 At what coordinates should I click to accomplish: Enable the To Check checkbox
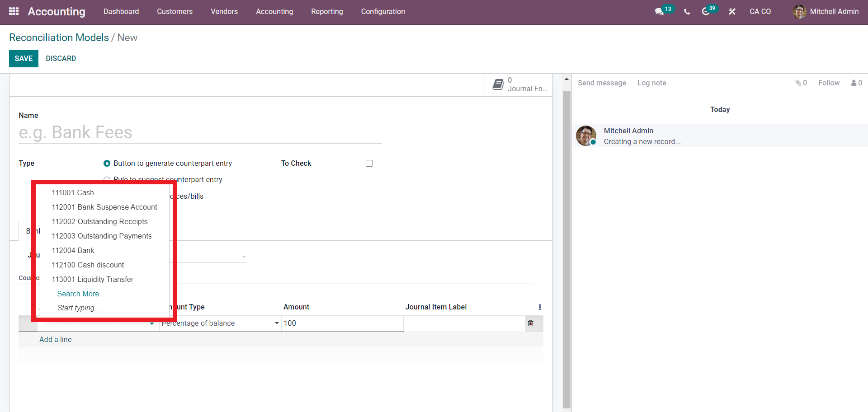(x=369, y=164)
